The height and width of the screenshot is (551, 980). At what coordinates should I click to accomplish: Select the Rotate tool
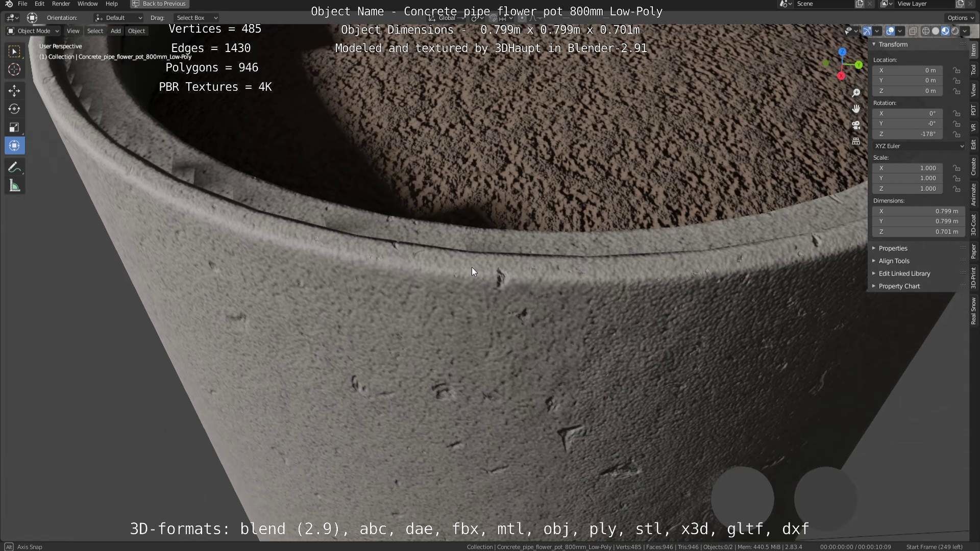pyautogui.click(x=14, y=109)
